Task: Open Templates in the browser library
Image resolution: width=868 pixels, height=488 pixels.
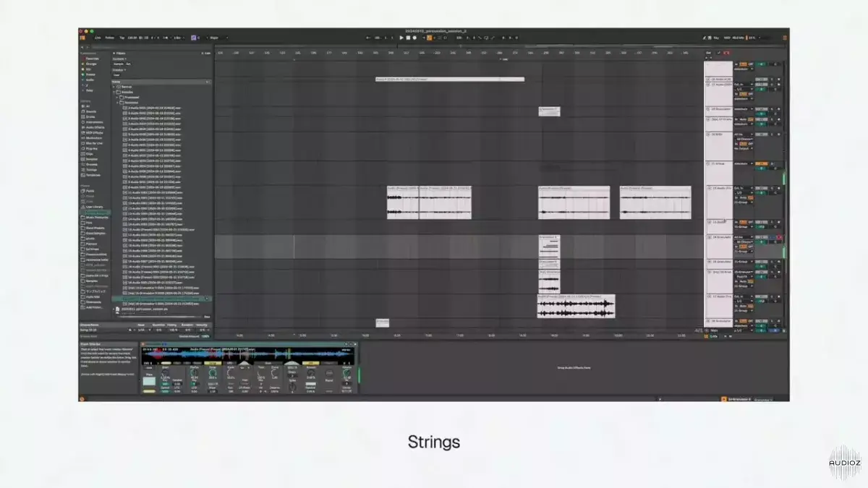Action: point(93,174)
